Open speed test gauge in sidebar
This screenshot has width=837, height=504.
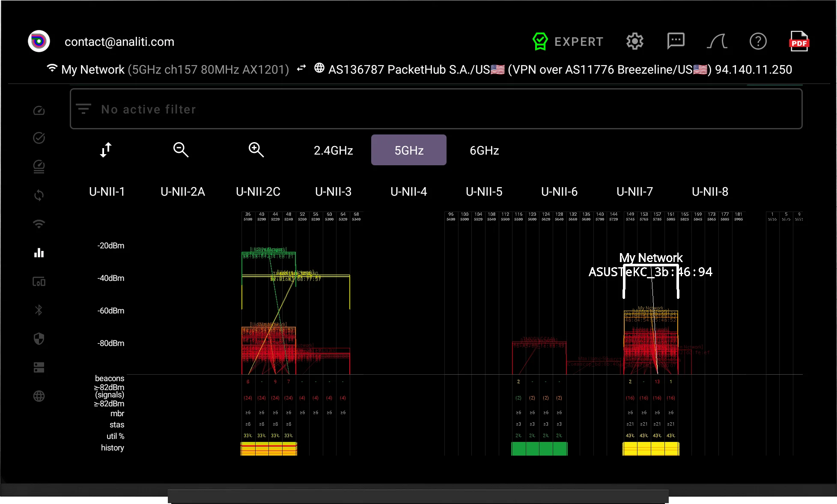(39, 110)
